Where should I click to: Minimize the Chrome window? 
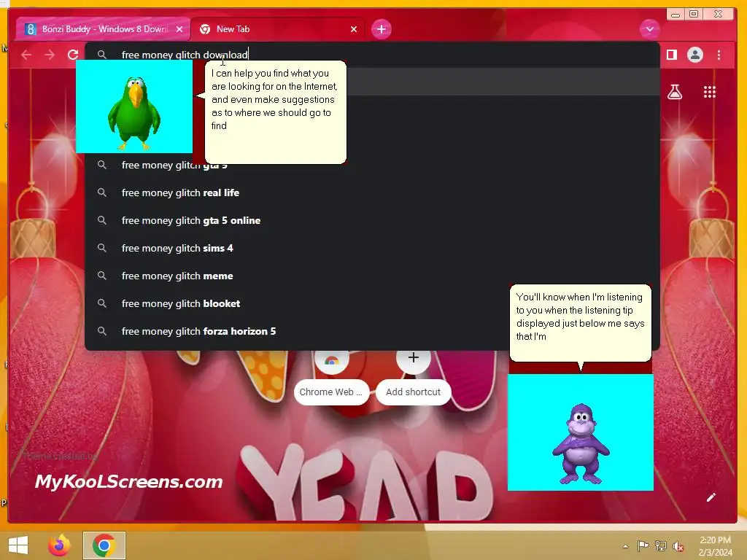[675, 15]
